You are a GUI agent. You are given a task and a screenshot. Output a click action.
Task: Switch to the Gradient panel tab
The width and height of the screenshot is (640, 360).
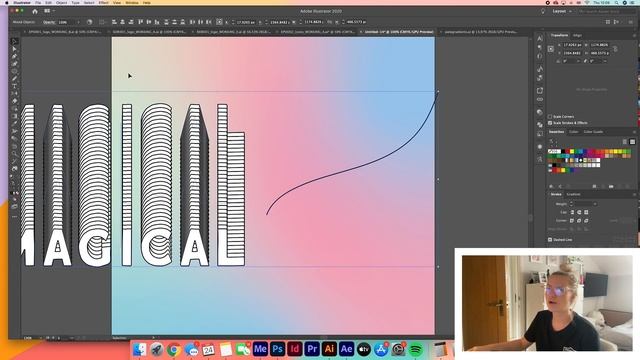[x=573, y=194]
